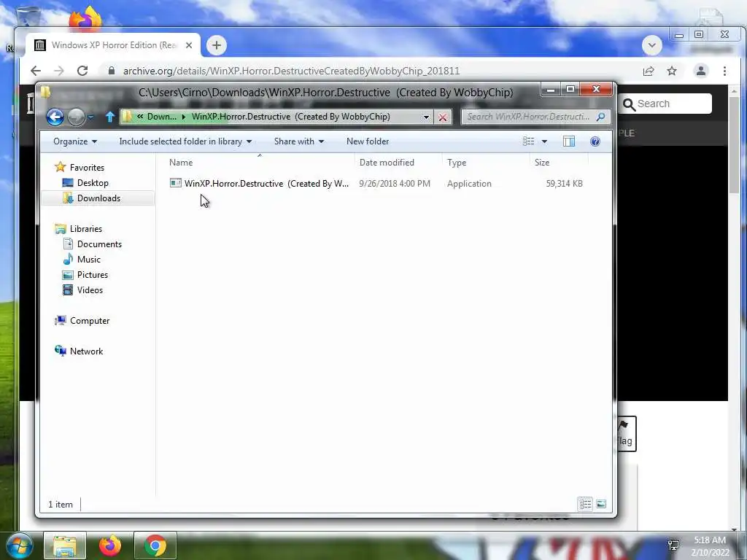Switch to Details view in status bar
Image resolution: width=747 pixels, height=560 pixels.
(585, 504)
